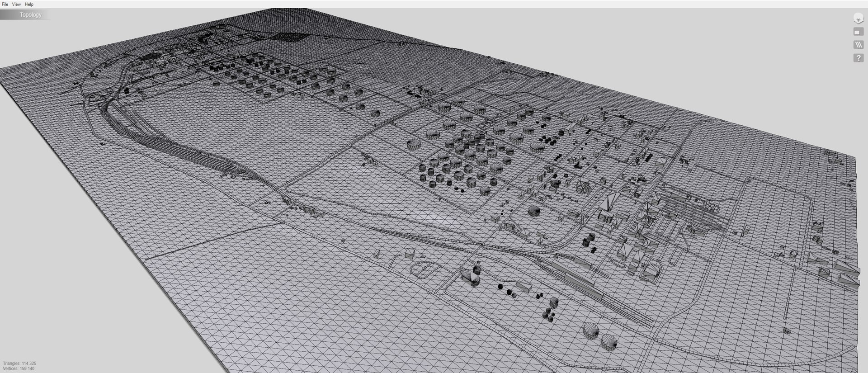Viewport: 868px width, 373px height.
Task: Open help with the question mark icon
Action: click(x=858, y=58)
